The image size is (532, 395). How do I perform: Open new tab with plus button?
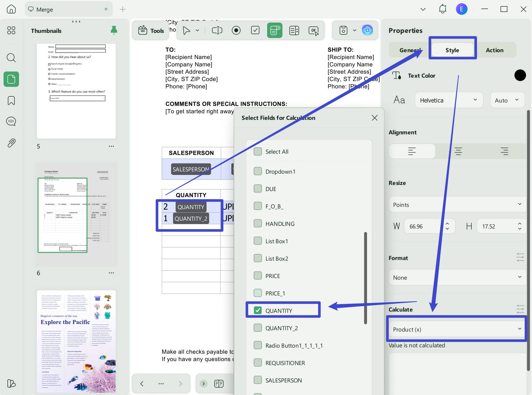point(123,9)
